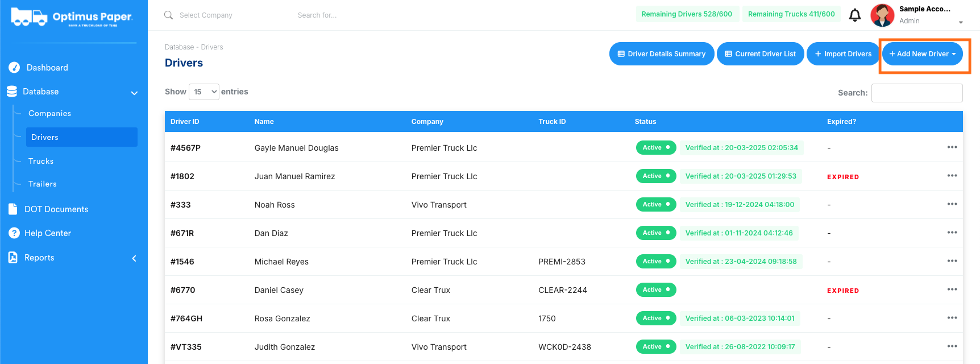Toggle Active status for Juan Manuel Ramirez
980x364 pixels.
[x=656, y=176]
